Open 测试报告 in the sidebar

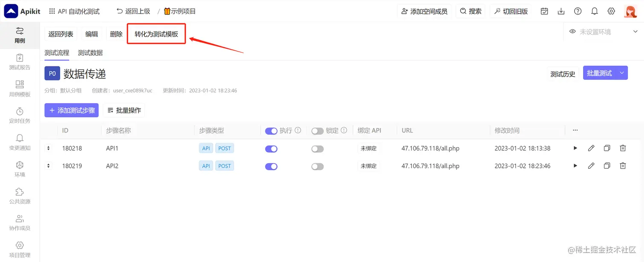pos(20,62)
